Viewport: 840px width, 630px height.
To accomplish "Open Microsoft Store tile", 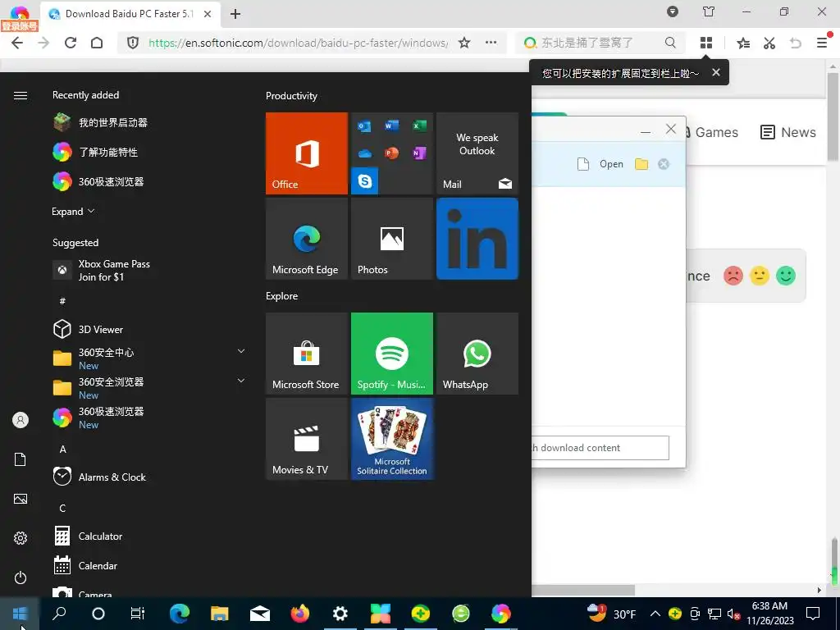I will [x=307, y=354].
